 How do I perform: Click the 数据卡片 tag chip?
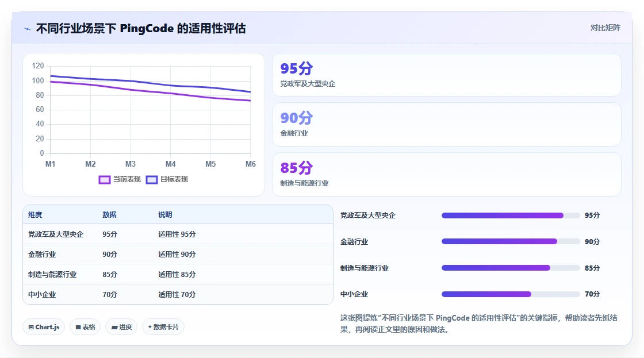(163, 327)
